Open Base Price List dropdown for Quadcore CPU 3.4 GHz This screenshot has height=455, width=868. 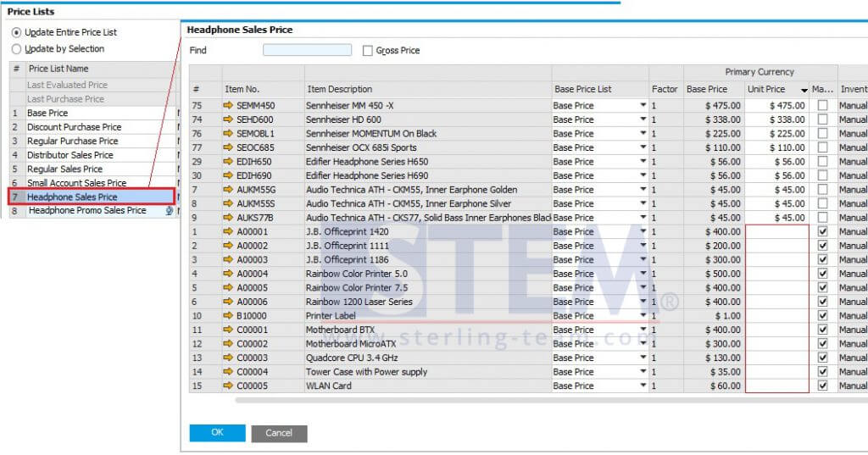643,358
